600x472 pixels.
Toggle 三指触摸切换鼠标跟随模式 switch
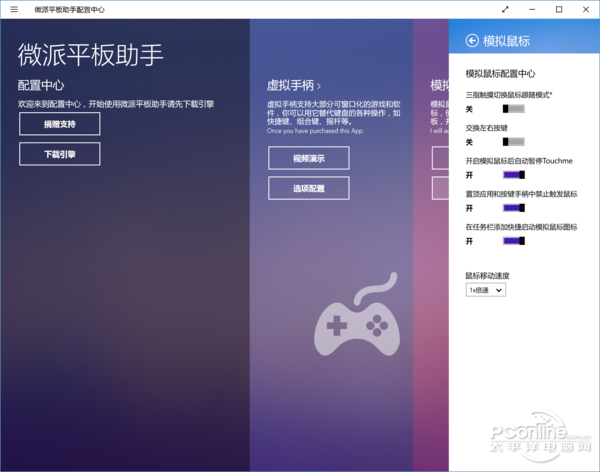tap(514, 109)
